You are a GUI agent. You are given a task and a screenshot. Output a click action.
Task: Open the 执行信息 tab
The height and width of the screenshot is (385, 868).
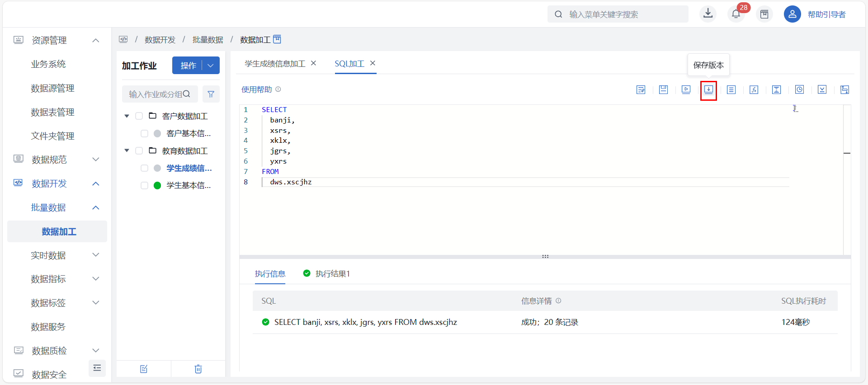point(270,274)
